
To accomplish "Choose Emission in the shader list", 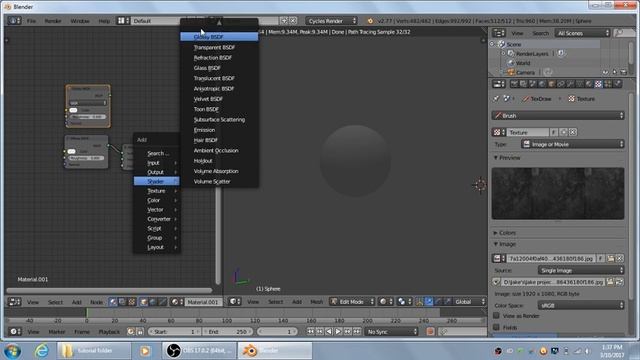I will tap(219, 130).
